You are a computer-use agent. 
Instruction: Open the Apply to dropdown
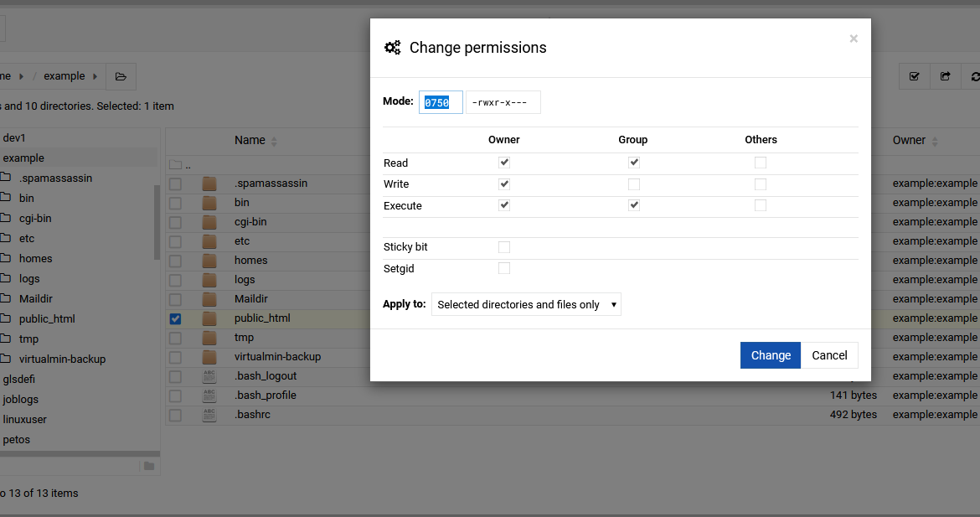point(526,305)
